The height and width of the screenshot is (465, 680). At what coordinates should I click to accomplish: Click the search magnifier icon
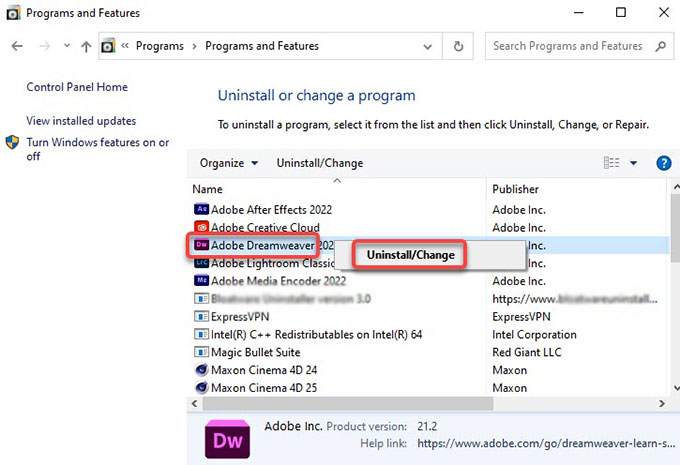(x=660, y=46)
